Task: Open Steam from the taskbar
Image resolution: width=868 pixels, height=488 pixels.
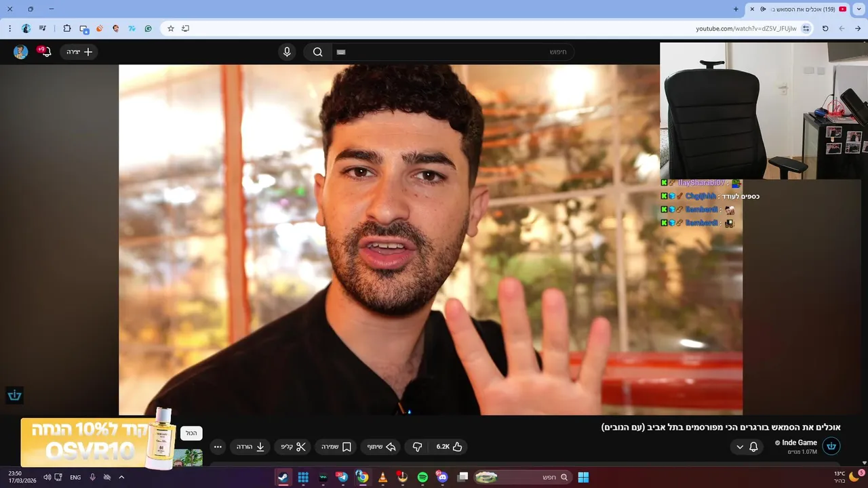Action: point(283,477)
